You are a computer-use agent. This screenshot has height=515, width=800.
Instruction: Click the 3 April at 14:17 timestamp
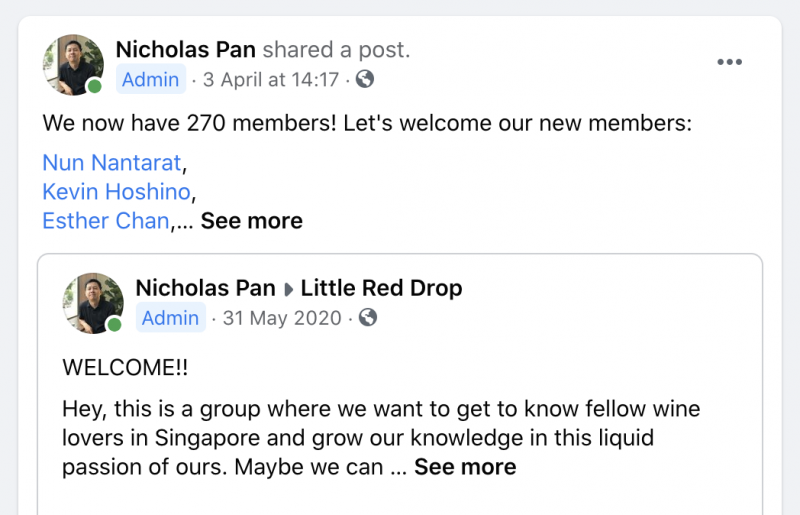[271, 80]
